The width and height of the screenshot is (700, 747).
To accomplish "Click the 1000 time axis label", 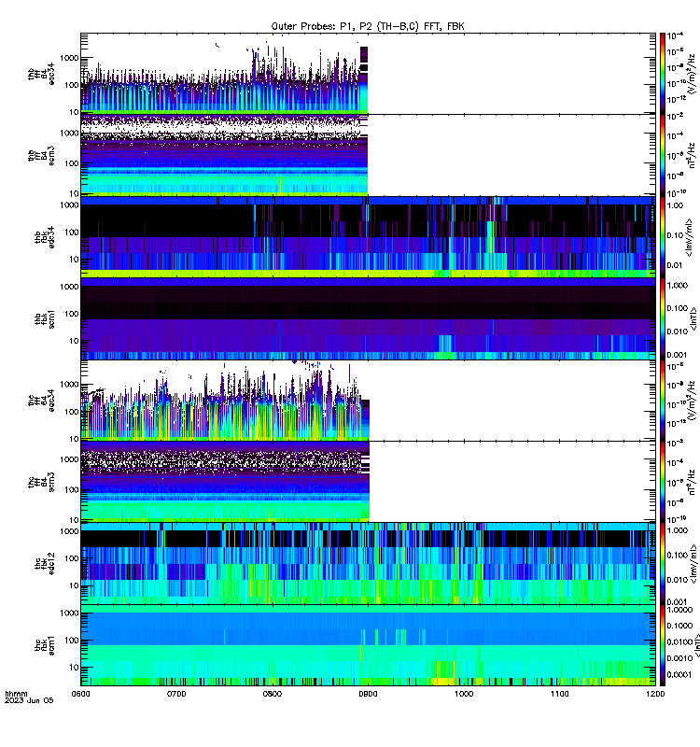I will click(x=464, y=694).
